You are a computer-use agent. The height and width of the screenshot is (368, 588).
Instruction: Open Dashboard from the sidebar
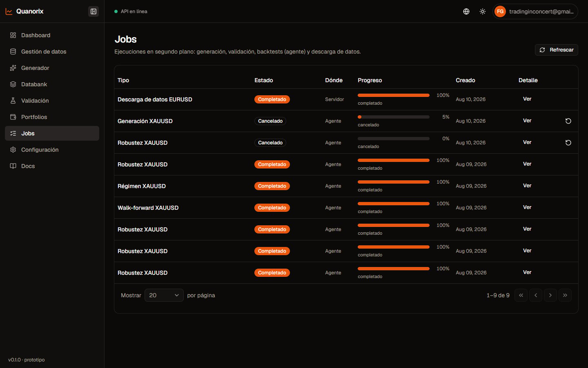pyautogui.click(x=52, y=35)
